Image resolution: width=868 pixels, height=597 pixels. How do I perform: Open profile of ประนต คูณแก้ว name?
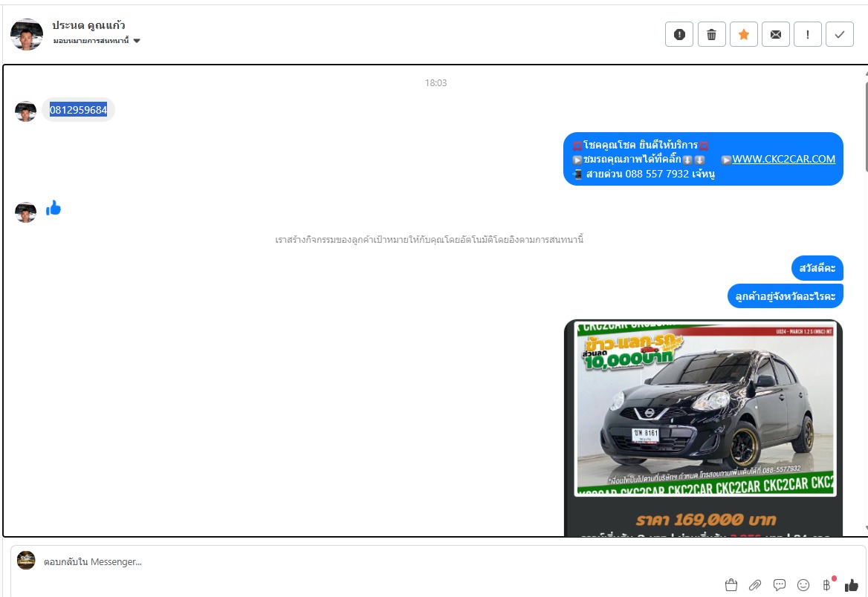click(88, 25)
